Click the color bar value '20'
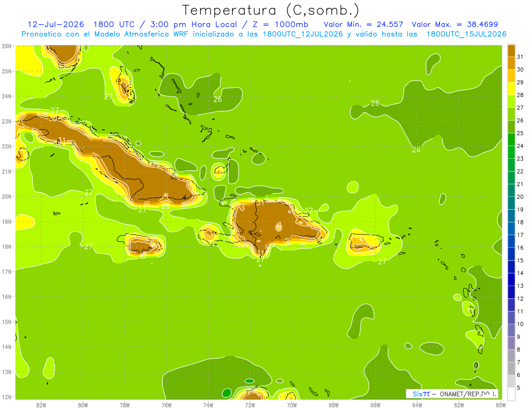The image size is (532, 411). [520, 197]
